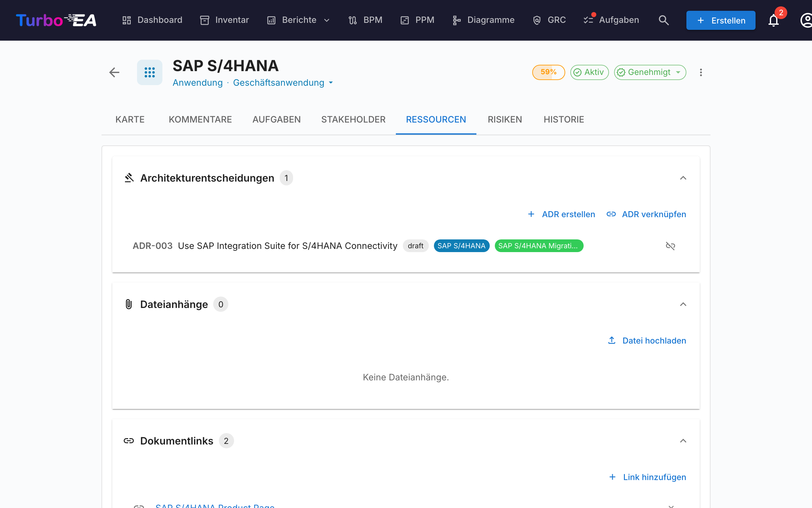Viewport: 812px width, 508px height.
Task: Click the search magnifier icon
Action: pos(663,20)
